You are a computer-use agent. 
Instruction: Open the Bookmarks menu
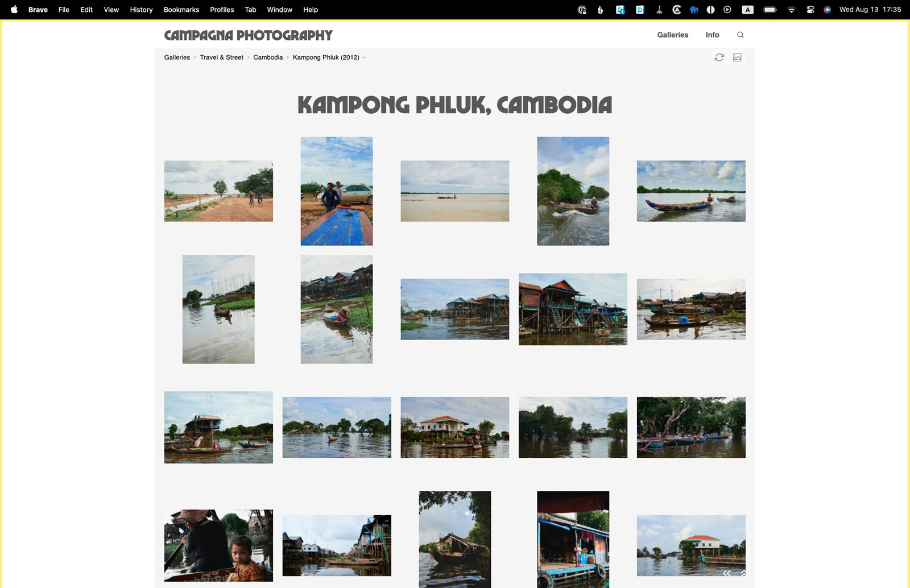pyautogui.click(x=181, y=10)
